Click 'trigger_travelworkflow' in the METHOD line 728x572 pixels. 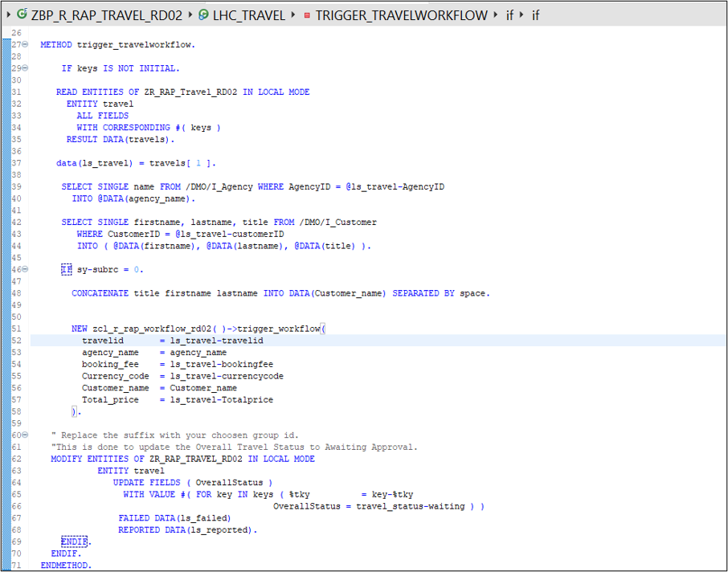[134, 44]
